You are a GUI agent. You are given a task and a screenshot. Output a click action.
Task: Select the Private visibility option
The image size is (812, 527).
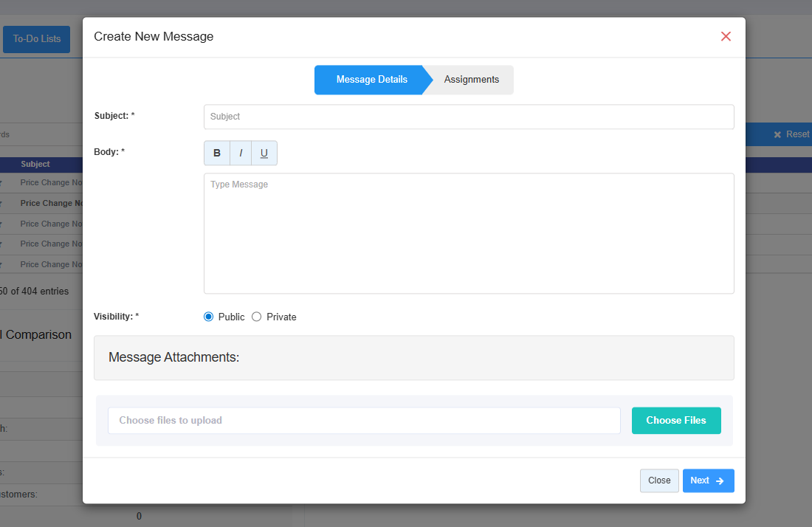[x=257, y=317]
